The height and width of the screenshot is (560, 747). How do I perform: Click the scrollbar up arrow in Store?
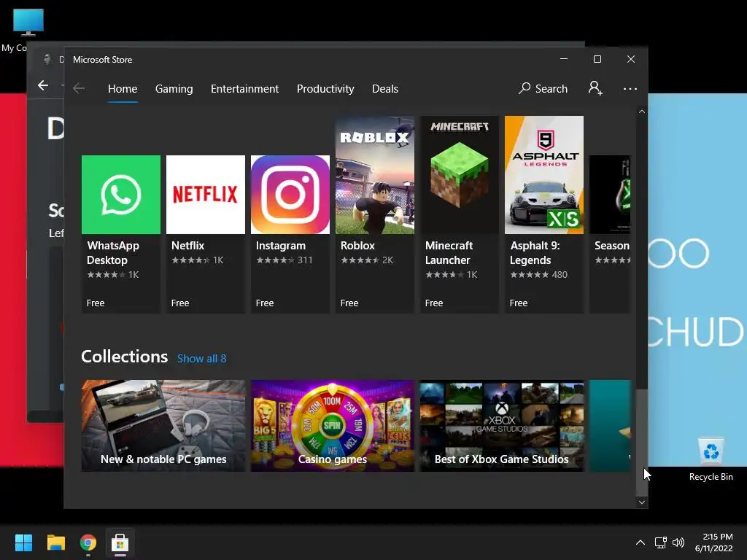642,112
